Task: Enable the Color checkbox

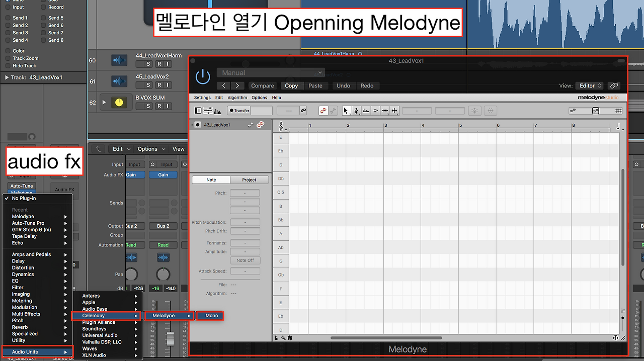Action: pos(8,51)
